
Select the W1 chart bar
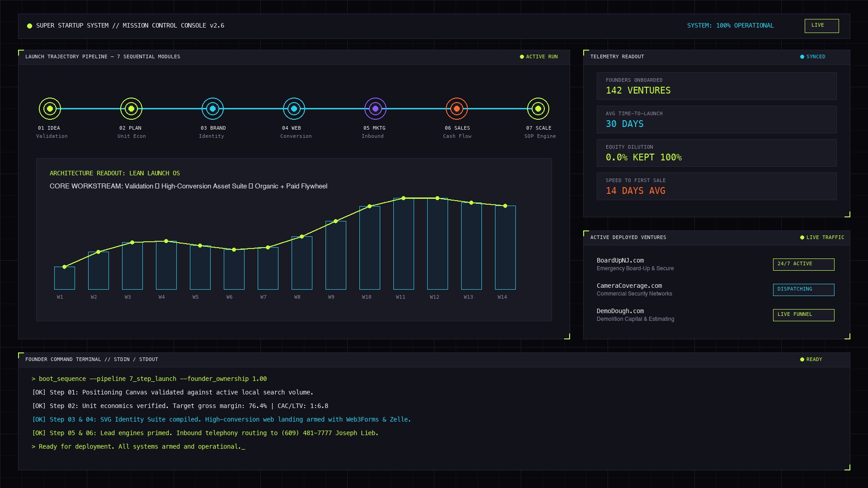coord(65,278)
